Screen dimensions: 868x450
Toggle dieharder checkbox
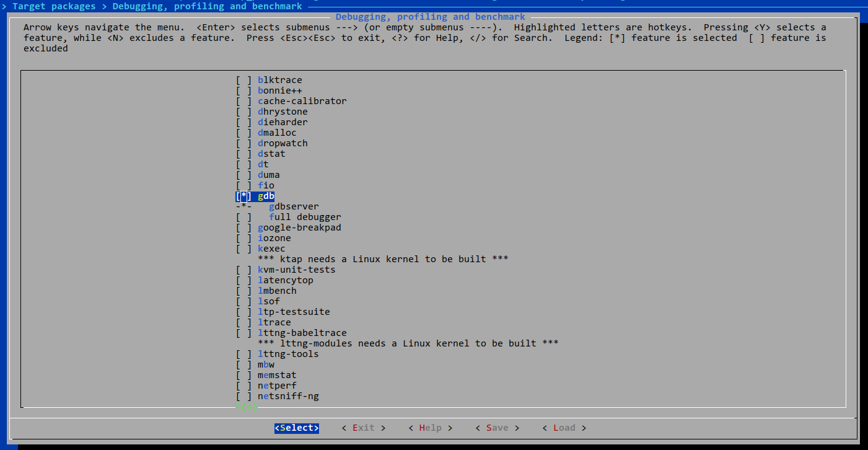(x=243, y=122)
